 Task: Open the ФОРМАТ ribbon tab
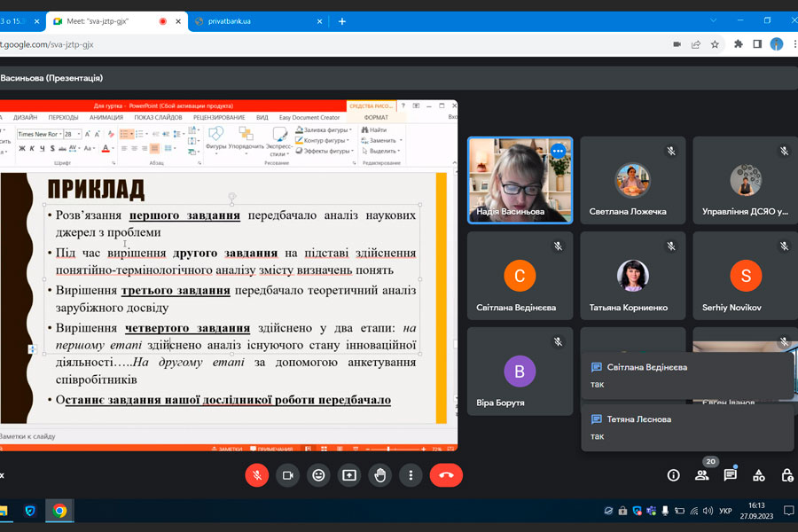tap(376, 117)
